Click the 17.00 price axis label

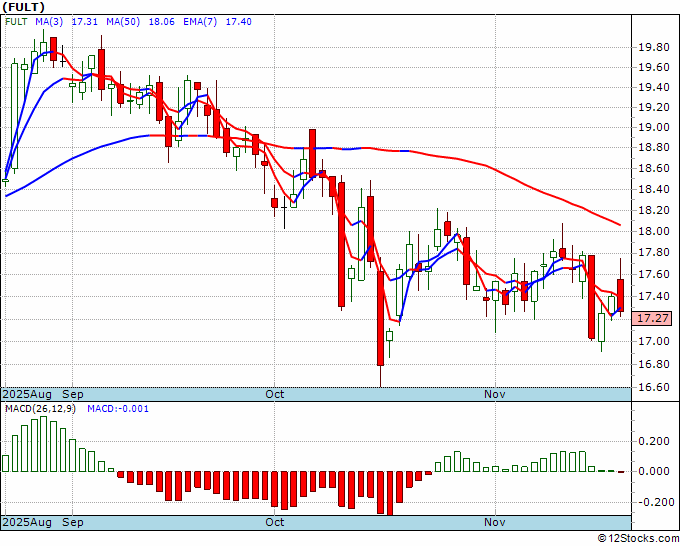[x=654, y=341]
